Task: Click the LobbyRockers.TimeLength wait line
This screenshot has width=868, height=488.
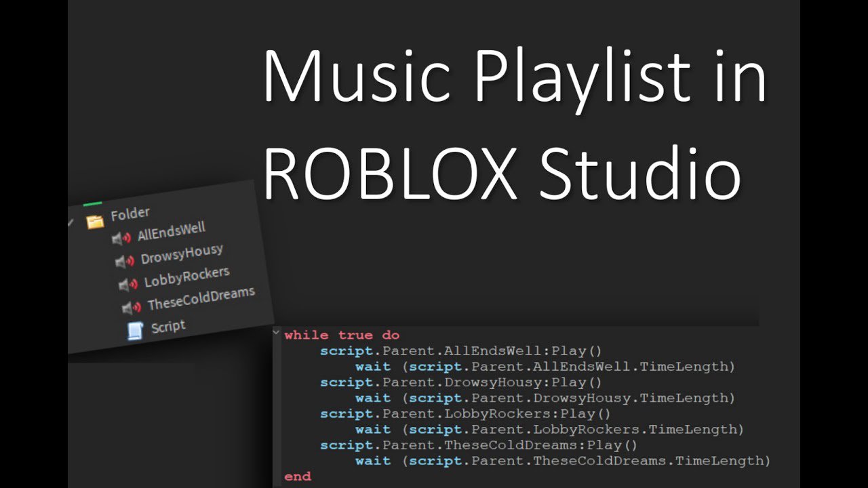Action: tap(550, 430)
